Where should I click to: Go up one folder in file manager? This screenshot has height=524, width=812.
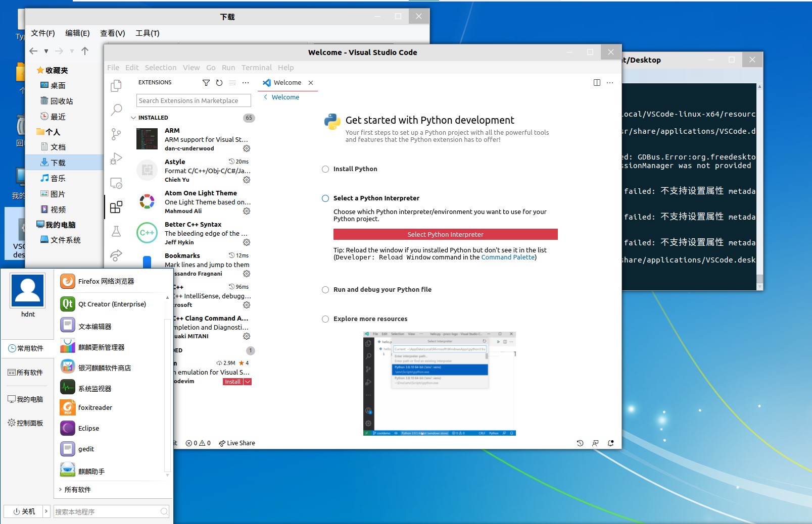tap(85, 51)
